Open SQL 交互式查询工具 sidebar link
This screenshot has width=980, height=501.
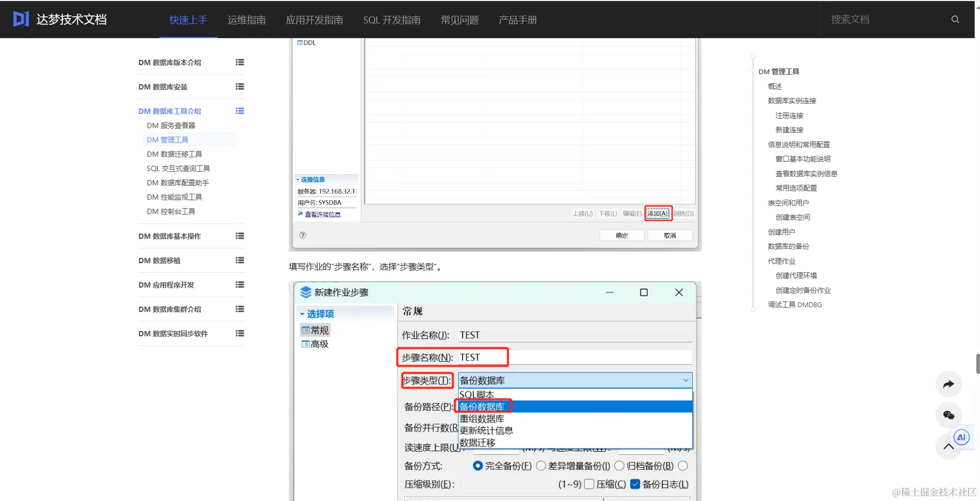point(178,168)
